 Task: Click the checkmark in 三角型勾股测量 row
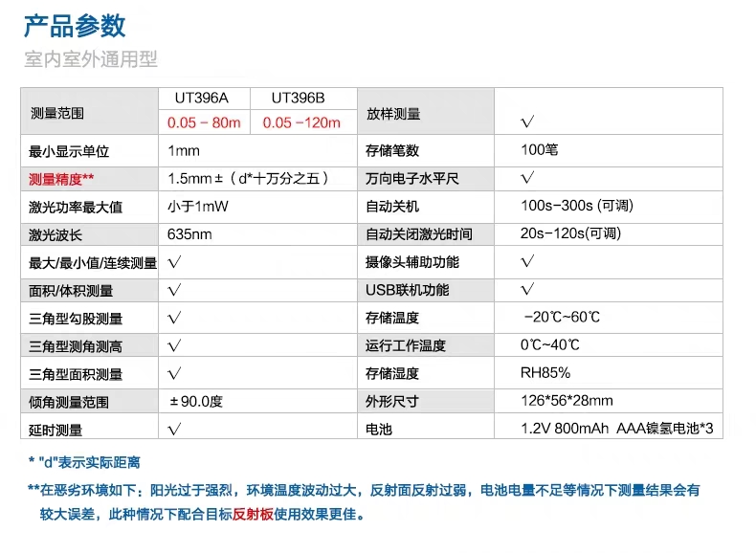tap(174, 319)
